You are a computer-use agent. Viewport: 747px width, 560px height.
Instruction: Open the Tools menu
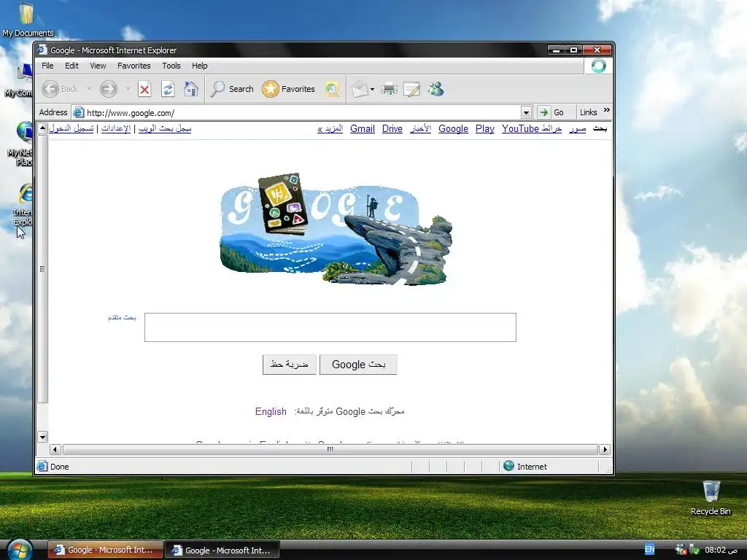(171, 66)
